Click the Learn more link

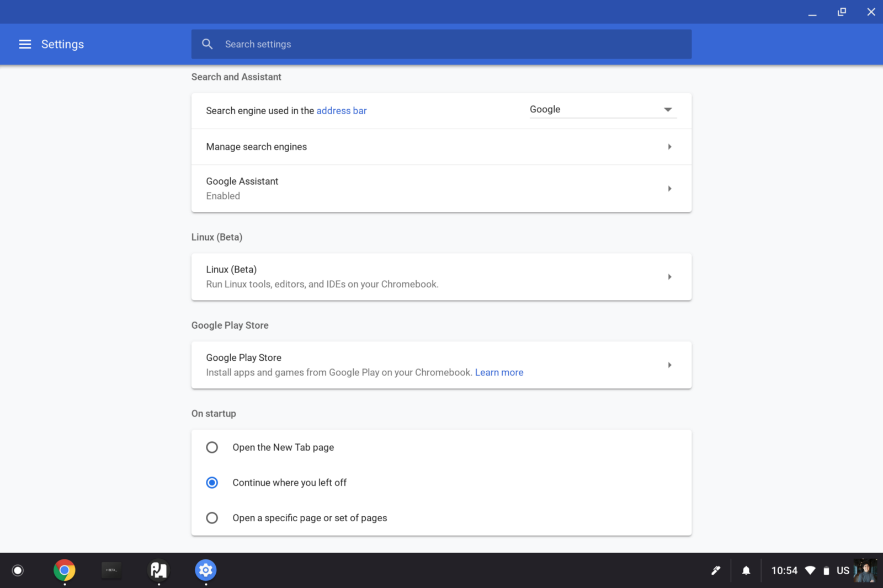[x=499, y=372]
